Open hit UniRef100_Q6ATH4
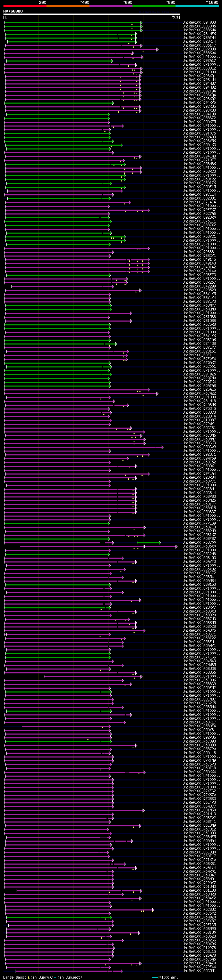 (199, 38)
